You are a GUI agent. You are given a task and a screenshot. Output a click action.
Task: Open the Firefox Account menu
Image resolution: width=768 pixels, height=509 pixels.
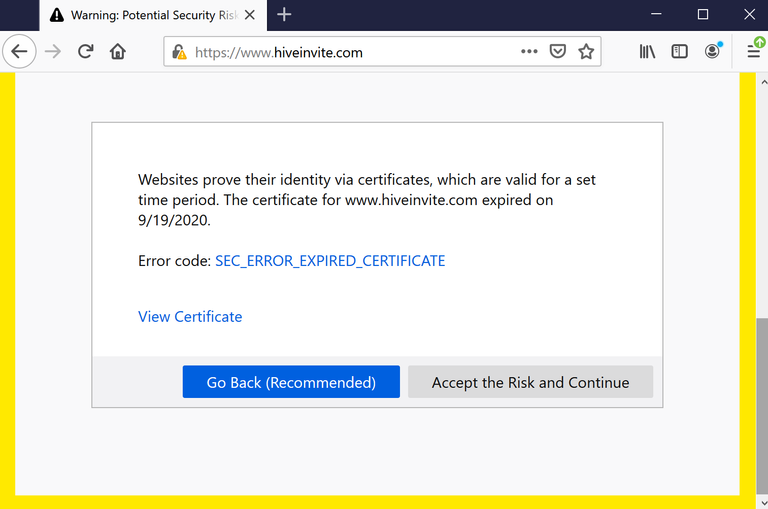pos(712,51)
